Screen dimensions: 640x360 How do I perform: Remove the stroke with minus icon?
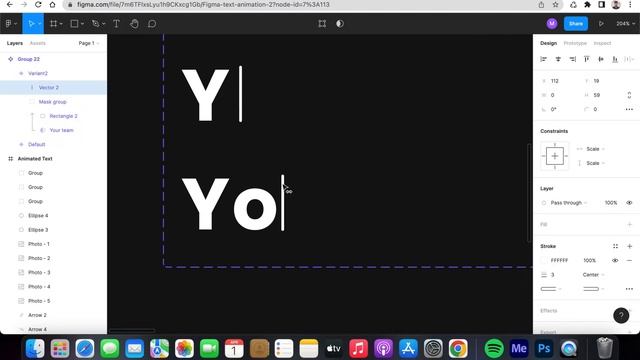click(629, 260)
